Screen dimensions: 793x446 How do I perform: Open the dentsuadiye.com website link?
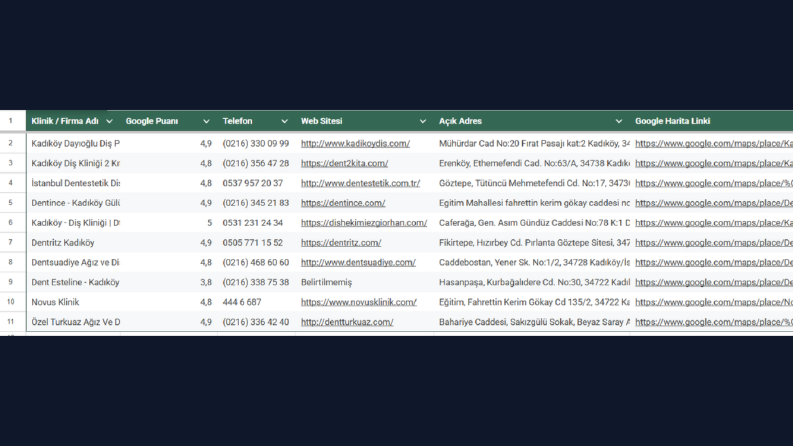pyautogui.click(x=358, y=262)
